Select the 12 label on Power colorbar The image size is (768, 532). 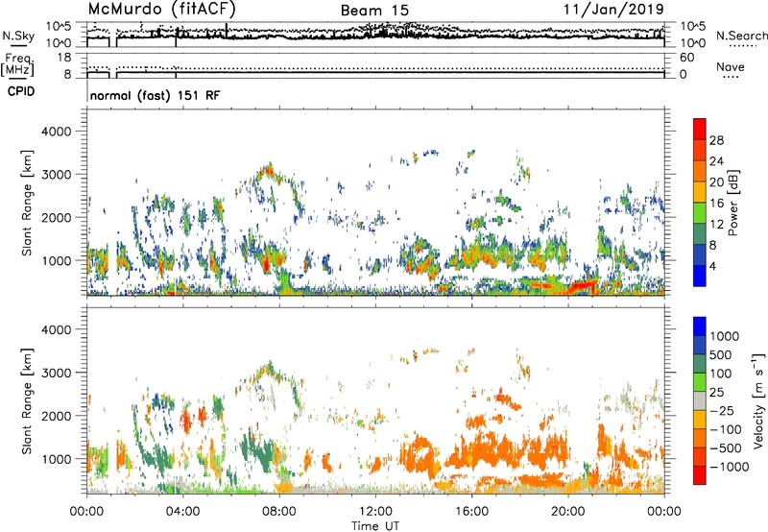(716, 225)
